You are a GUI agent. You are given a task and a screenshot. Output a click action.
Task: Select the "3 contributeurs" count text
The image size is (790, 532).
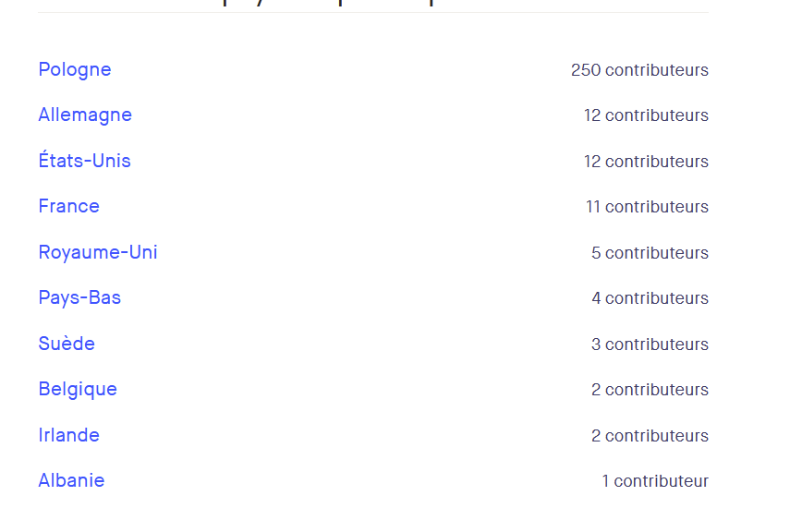point(650,345)
